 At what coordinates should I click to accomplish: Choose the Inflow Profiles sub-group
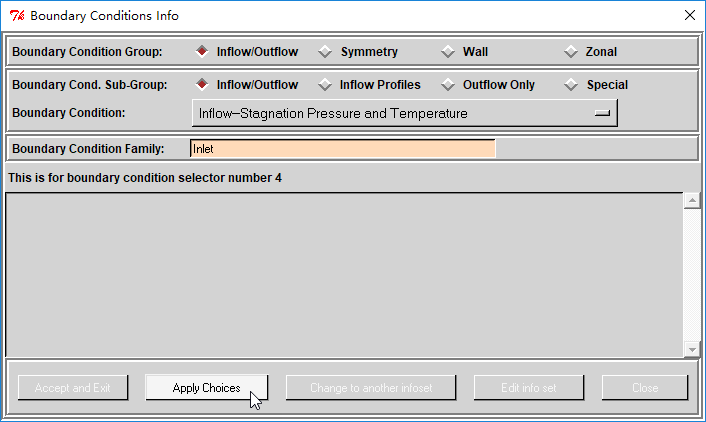pyautogui.click(x=326, y=85)
